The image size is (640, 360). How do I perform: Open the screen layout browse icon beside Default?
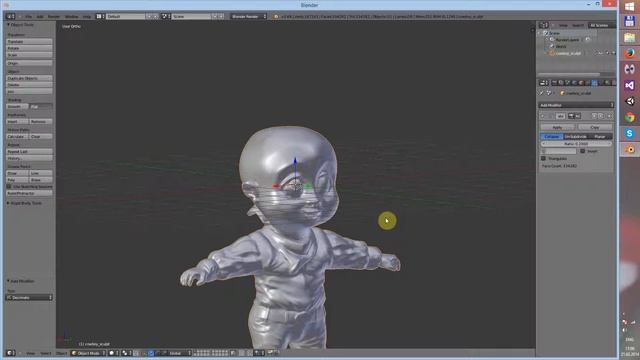tap(100, 16)
